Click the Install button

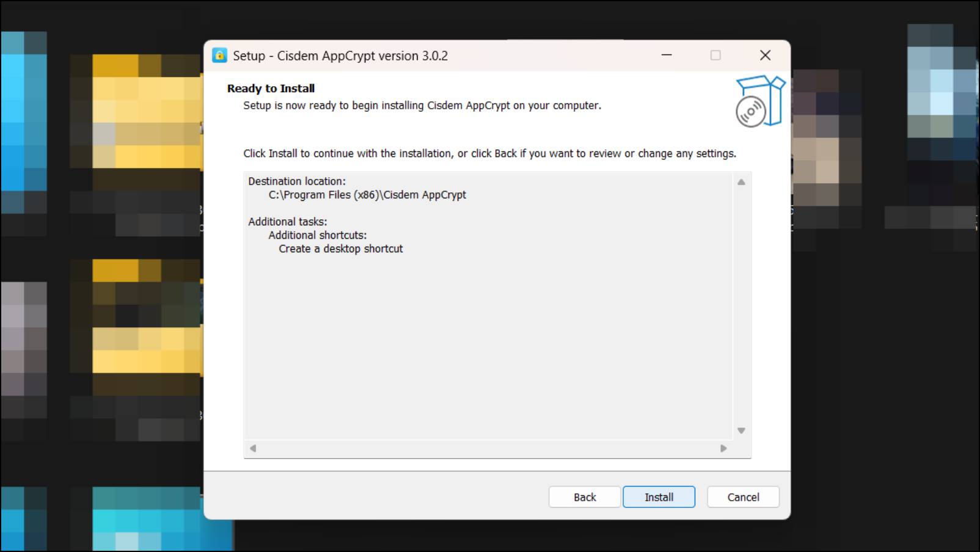[659, 497]
